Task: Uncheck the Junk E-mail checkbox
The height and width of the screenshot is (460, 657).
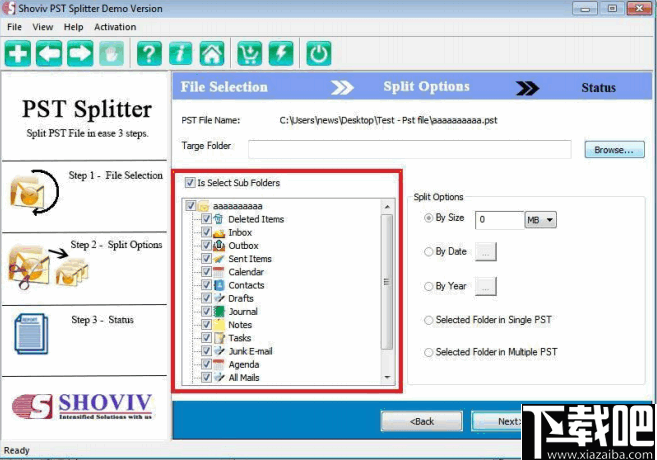Action: point(206,351)
